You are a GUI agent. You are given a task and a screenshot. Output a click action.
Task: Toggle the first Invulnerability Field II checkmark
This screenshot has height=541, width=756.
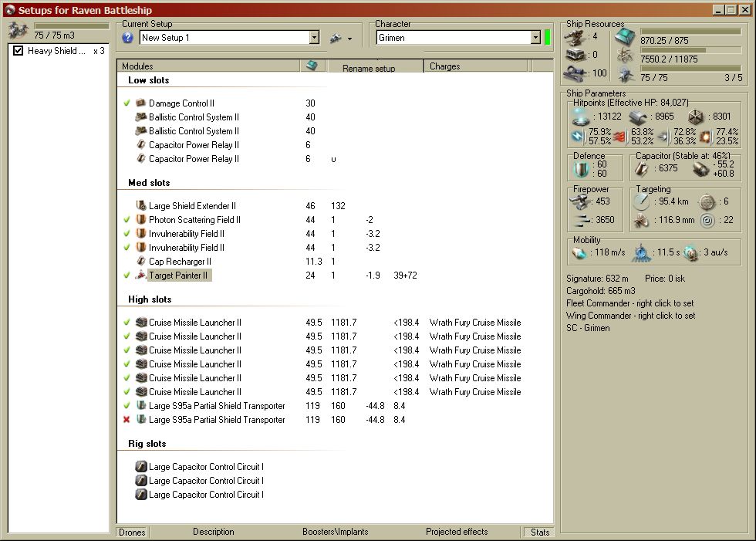pyautogui.click(x=127, y=233)
